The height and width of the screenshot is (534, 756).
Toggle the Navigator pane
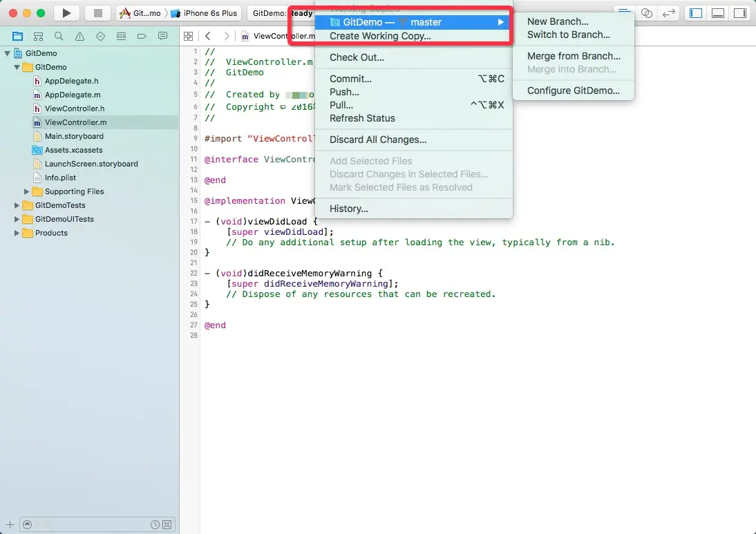click(x=696, y=13)
